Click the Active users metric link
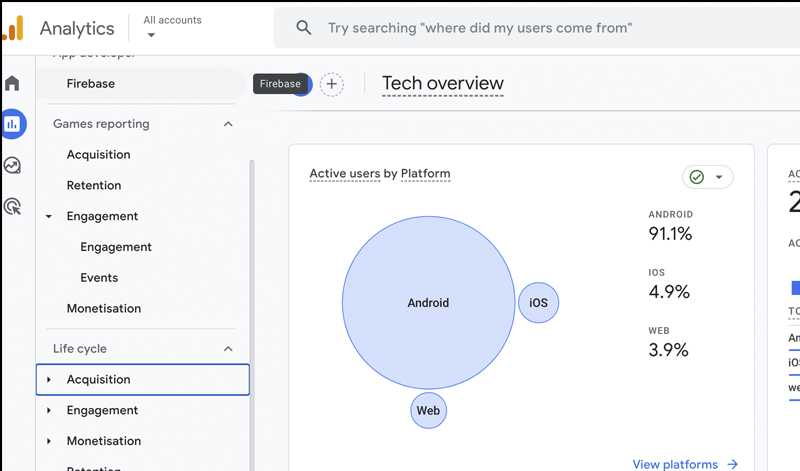This screenshot has height=471, width=800. pyautogui.click(x=345, y=174)
